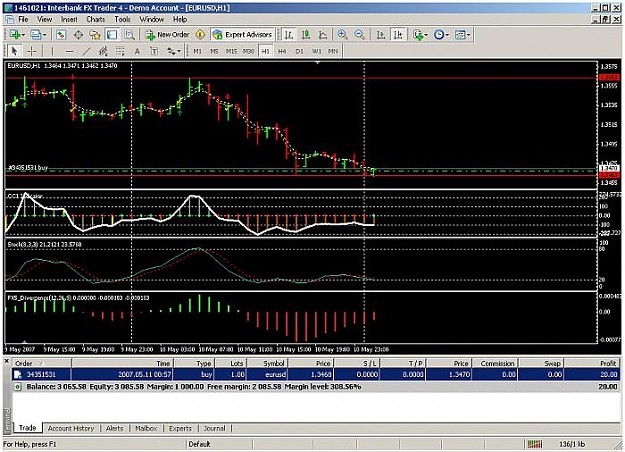Open the Window menu
The image size is (625, 452).
point(151,19)
